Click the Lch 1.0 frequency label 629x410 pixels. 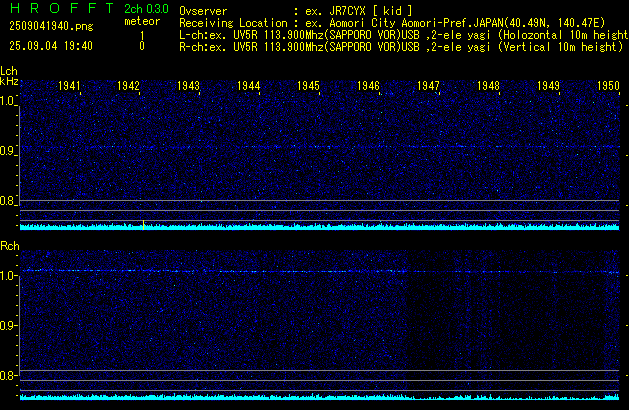pos(8,101)
